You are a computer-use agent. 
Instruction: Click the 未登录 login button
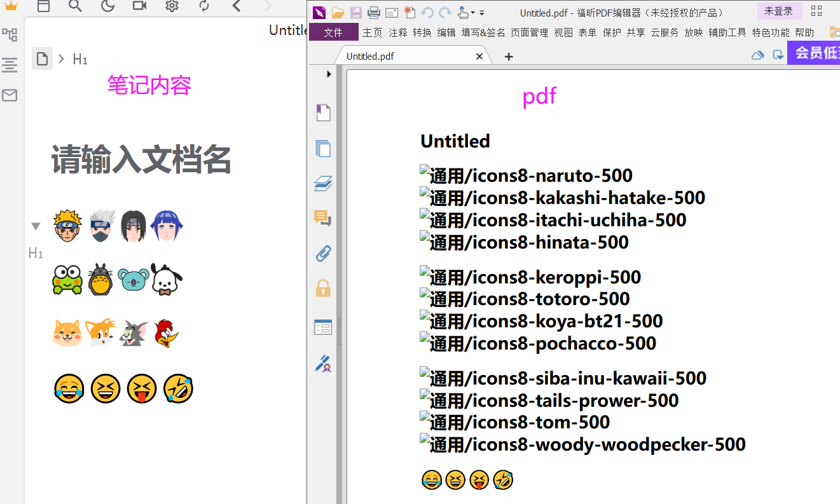tap(779, 11)
